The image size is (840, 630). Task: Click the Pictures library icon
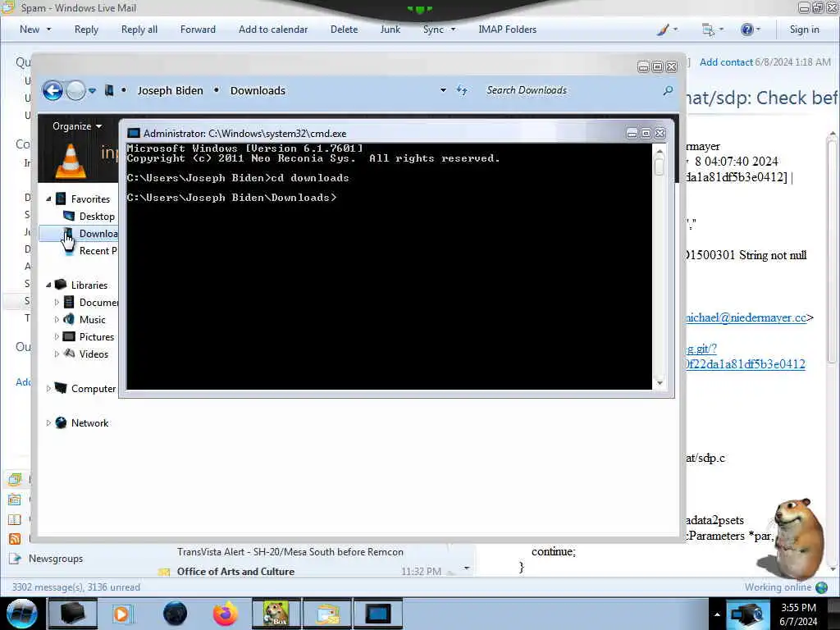(x=69, y=336)
